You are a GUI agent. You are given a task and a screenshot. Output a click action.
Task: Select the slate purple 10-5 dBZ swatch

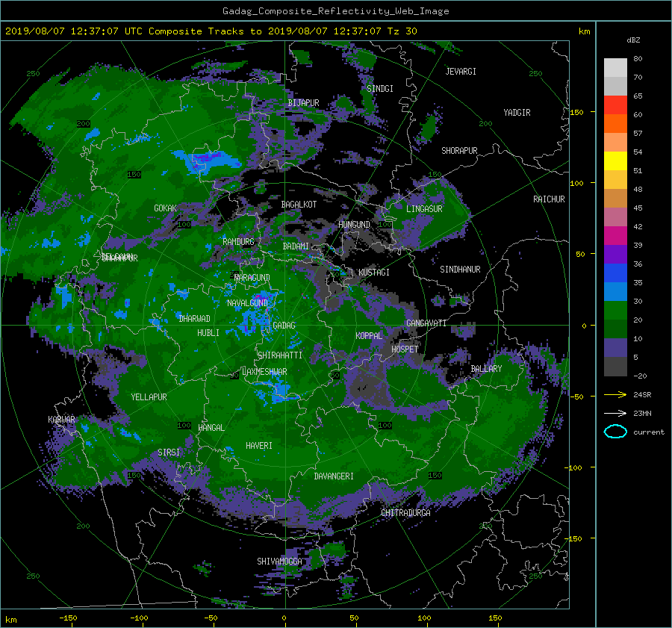coord(615,348)
